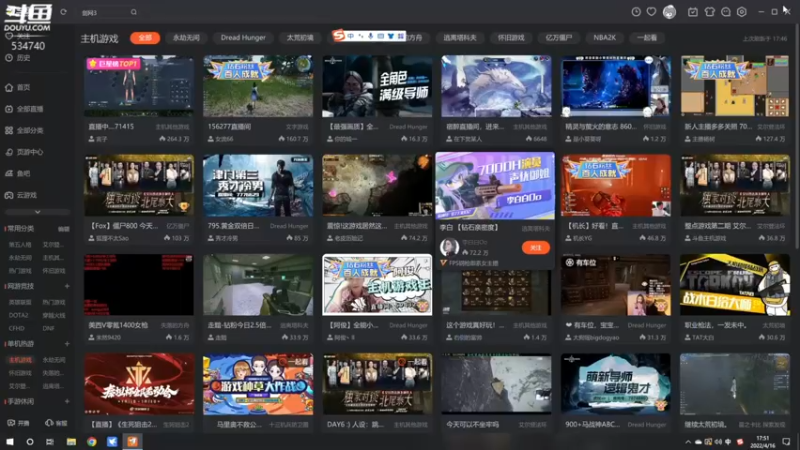
Task: Open 萌新导师 逻辑鬼才 stream thumbnail
Action: (x=616, y=384)
